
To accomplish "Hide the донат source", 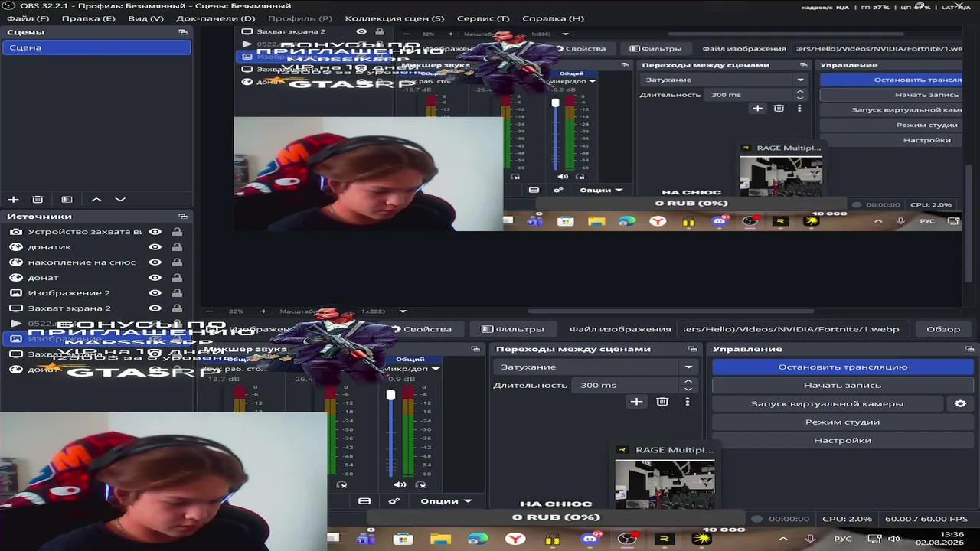I will click(x=155, y=278).
